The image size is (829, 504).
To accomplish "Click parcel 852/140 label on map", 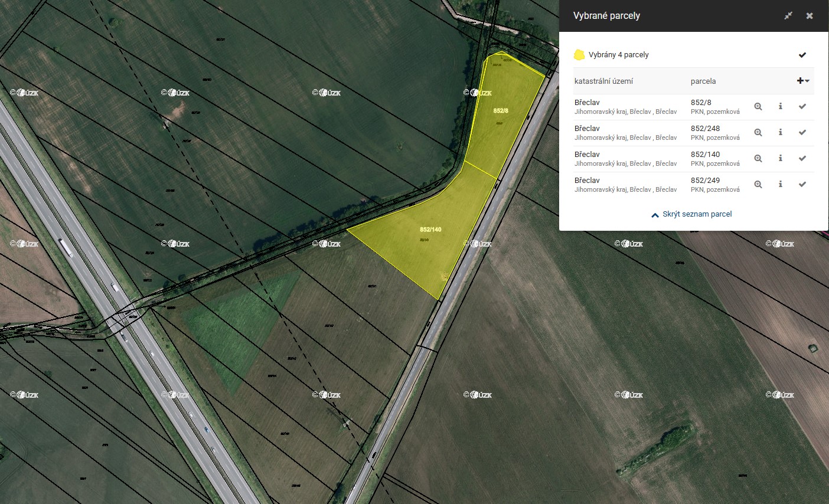I will click(x=430, y=230).
